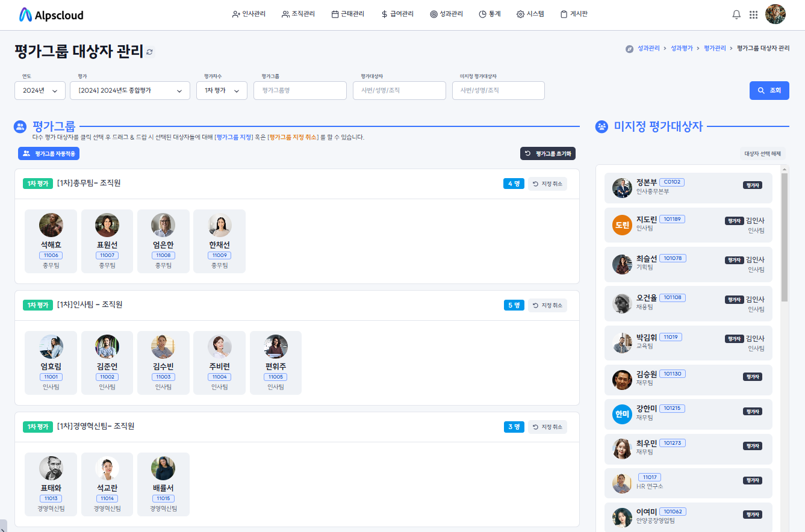Click the Alpscloud logo

click(x=51, y=15)
